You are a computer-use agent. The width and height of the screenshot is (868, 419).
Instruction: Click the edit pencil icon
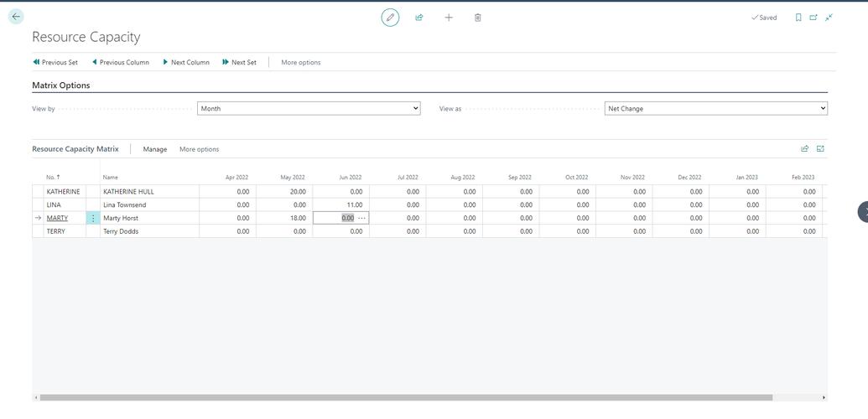pos(390,18)
